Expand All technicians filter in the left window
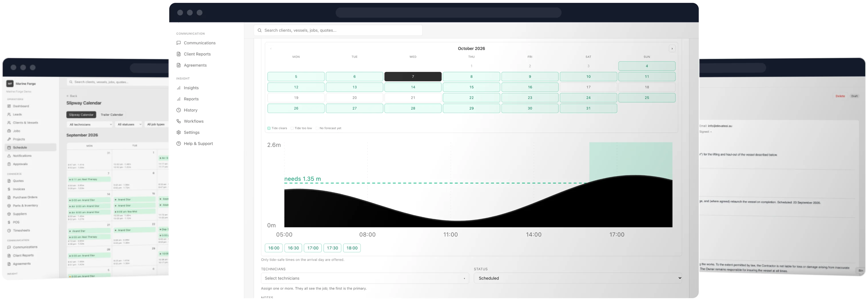 pos(90,124)
